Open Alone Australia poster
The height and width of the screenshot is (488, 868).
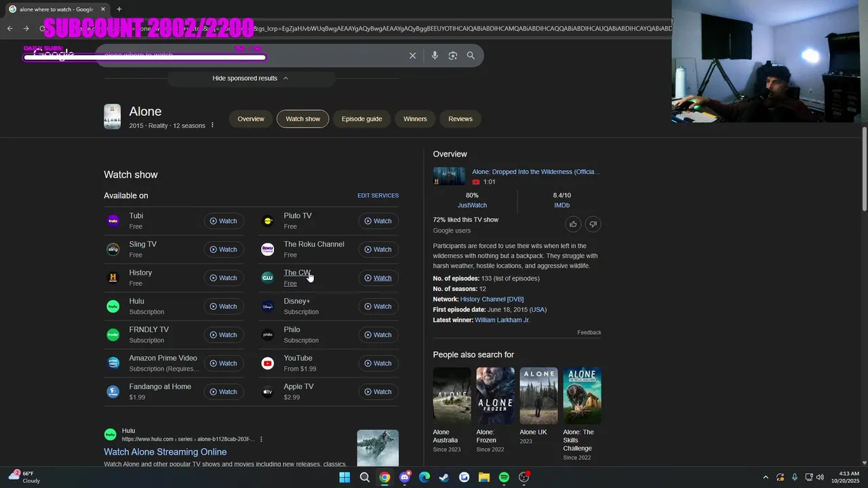(452, 395)
